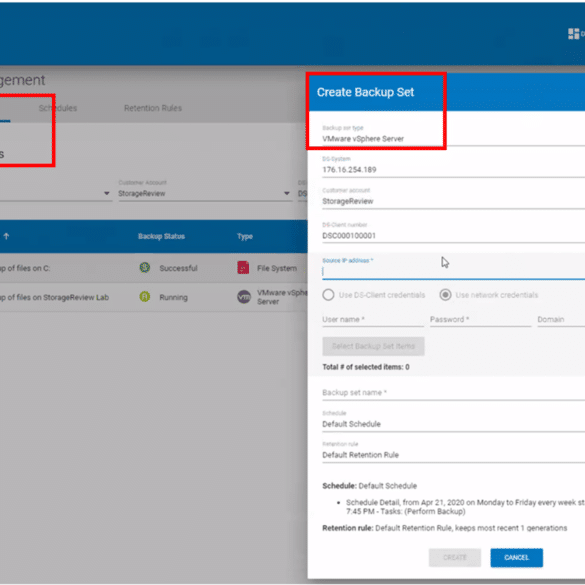Click the Successful status icon
The width and height of the screenshot is (585, 585).
[145, 268]
